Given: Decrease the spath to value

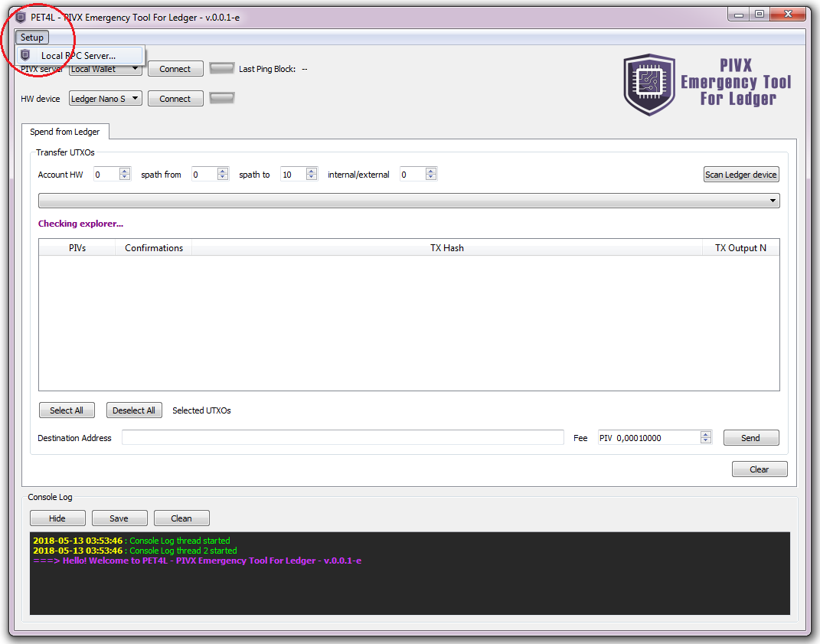Looking at the screenshot, I should [312, 178].
